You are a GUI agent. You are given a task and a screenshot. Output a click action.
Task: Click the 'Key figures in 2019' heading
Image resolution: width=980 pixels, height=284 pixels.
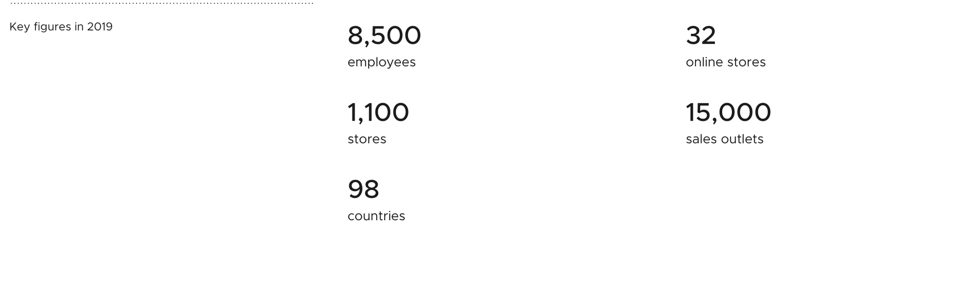point(61,27)
